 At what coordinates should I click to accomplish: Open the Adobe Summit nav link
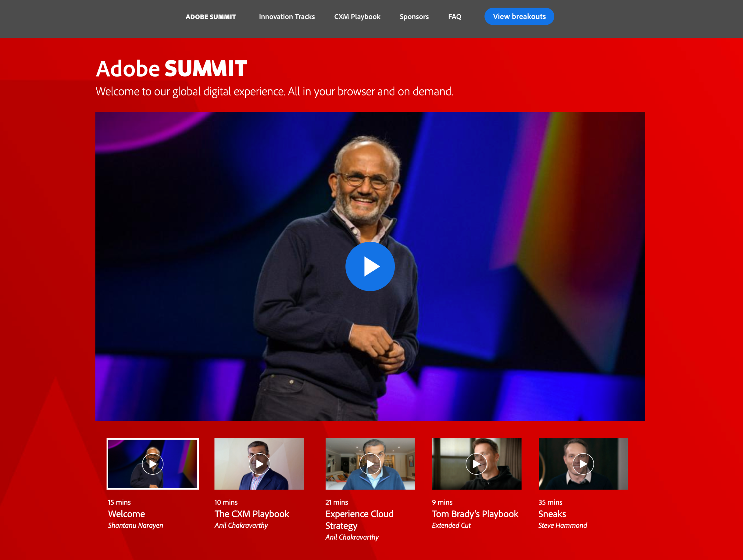pos(211,17)
